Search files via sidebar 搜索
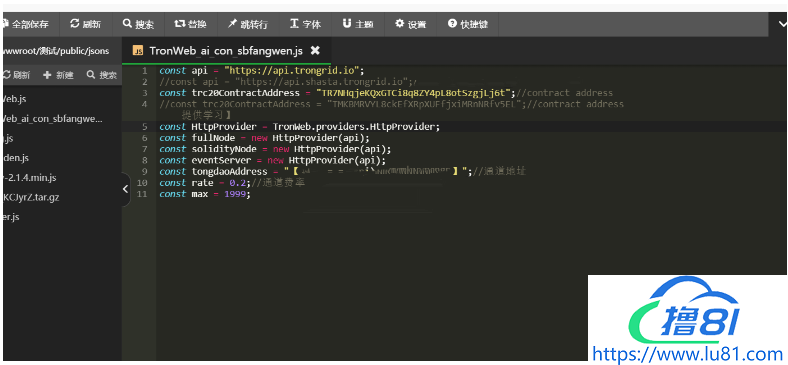 (x=102, y=75)
